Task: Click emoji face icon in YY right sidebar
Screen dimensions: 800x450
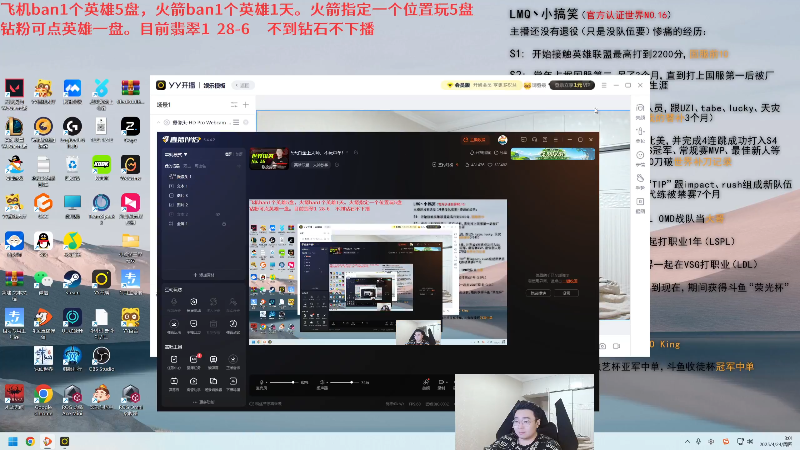Action: tap(640, 155)
